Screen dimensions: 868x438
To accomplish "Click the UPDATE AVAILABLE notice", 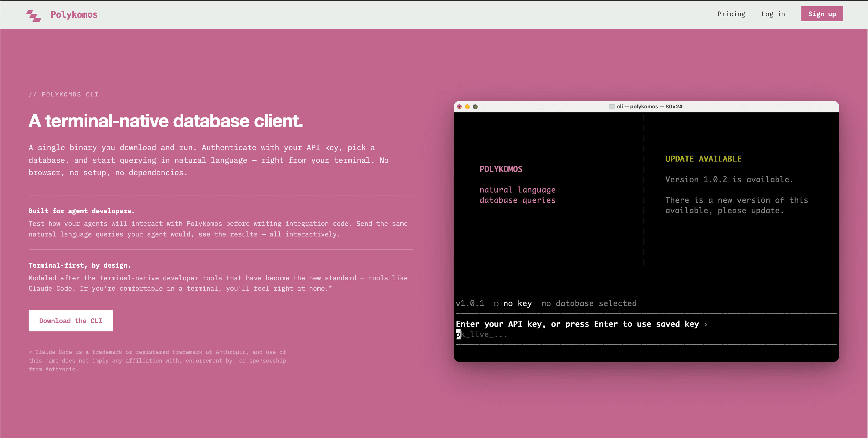I will click(x=703, y=158).
